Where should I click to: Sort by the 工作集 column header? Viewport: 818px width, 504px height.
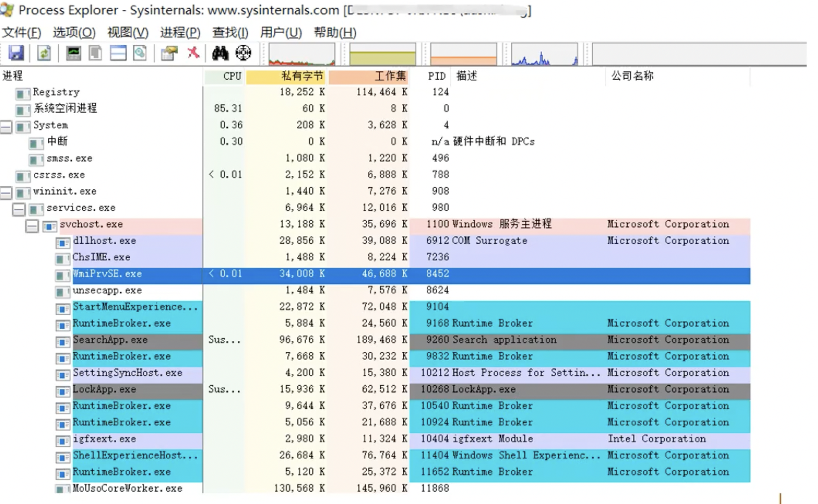click(x=368, y=76)
